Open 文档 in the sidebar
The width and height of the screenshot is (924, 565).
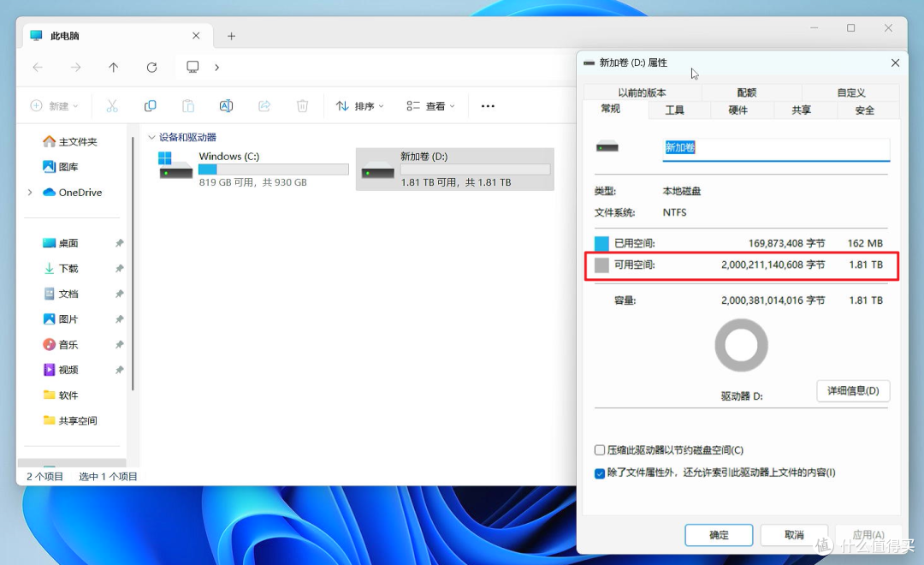pyautogui.click(x=60, y=294)
